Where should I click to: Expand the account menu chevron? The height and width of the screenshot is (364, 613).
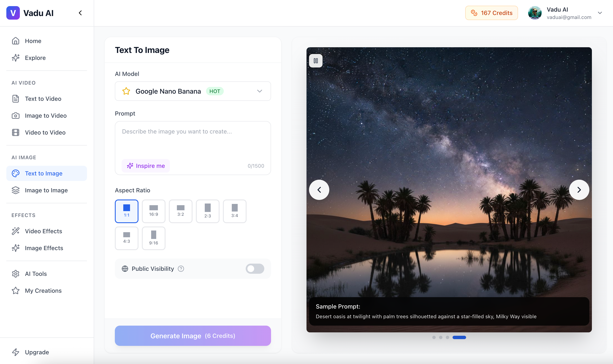point(600,13)
